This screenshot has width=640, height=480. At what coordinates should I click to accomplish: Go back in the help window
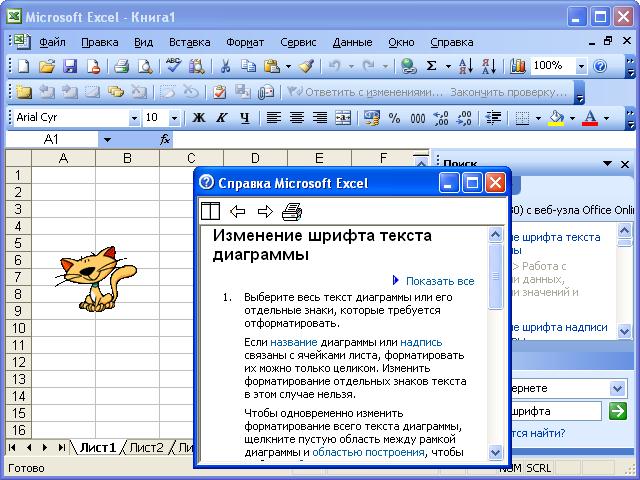(238, 211)
